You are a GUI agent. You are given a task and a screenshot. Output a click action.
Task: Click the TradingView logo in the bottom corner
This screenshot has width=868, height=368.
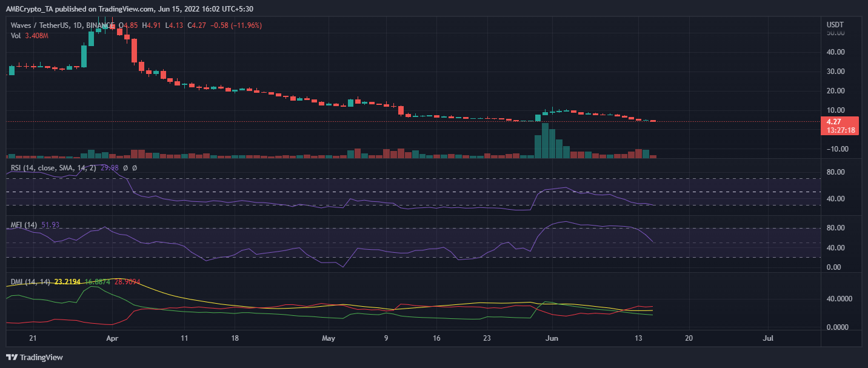pyautogui.click(x=34, y=358)
